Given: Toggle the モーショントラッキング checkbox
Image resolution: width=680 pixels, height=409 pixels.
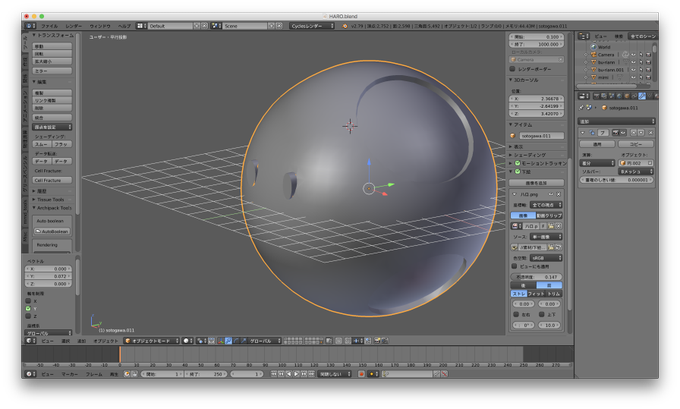Looking at the screenshot, I should 517,164.
